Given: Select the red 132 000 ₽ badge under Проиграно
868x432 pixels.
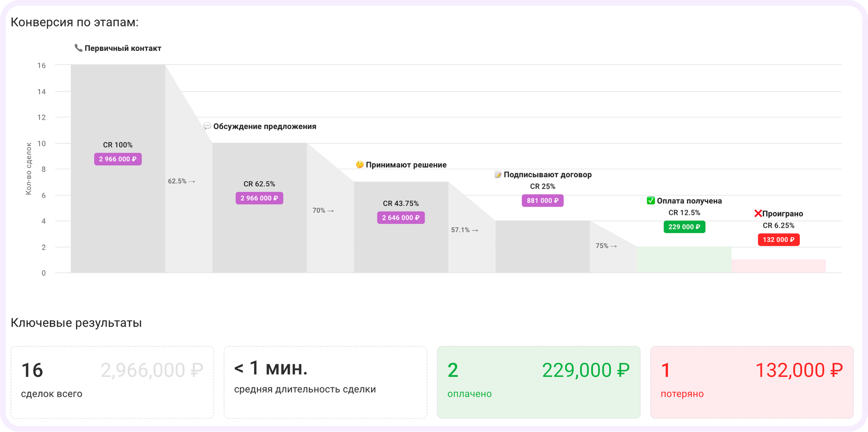Looking at the screenshot, I should click(779, 239).
